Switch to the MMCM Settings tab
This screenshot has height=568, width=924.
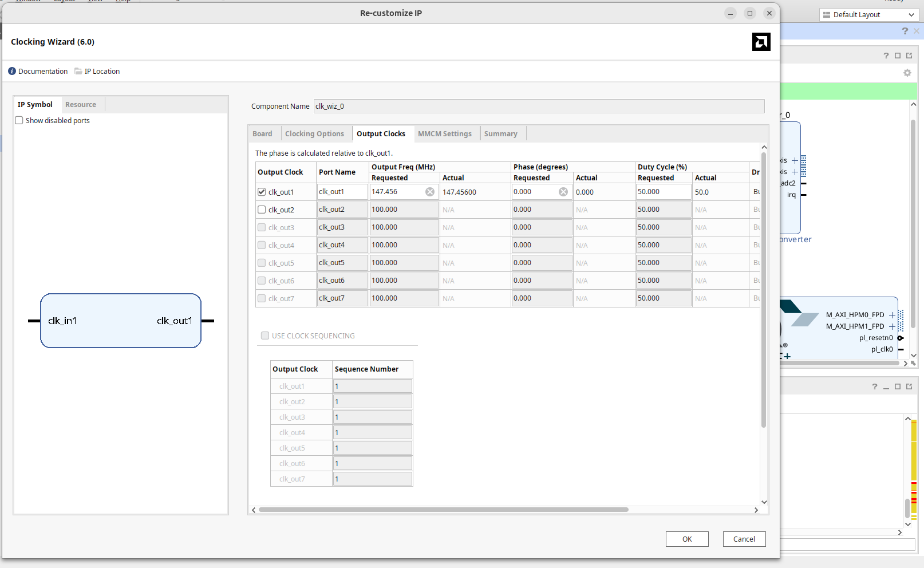[x=444, y=134]
